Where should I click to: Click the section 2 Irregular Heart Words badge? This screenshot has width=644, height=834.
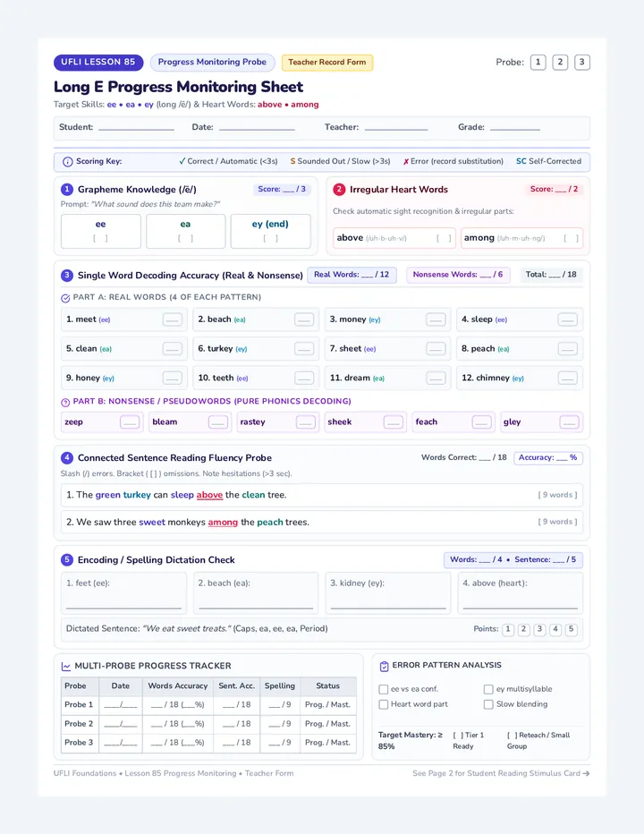(x=339, y=190)
